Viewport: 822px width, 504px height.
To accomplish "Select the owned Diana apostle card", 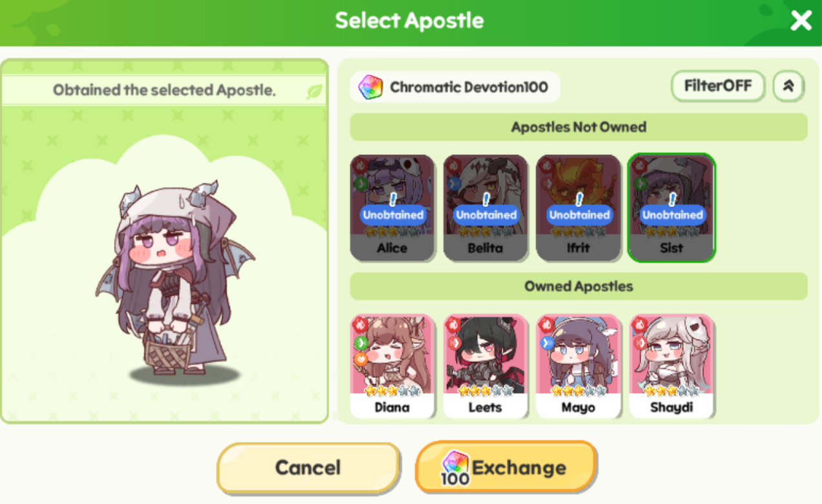I will tap(392, 366).
